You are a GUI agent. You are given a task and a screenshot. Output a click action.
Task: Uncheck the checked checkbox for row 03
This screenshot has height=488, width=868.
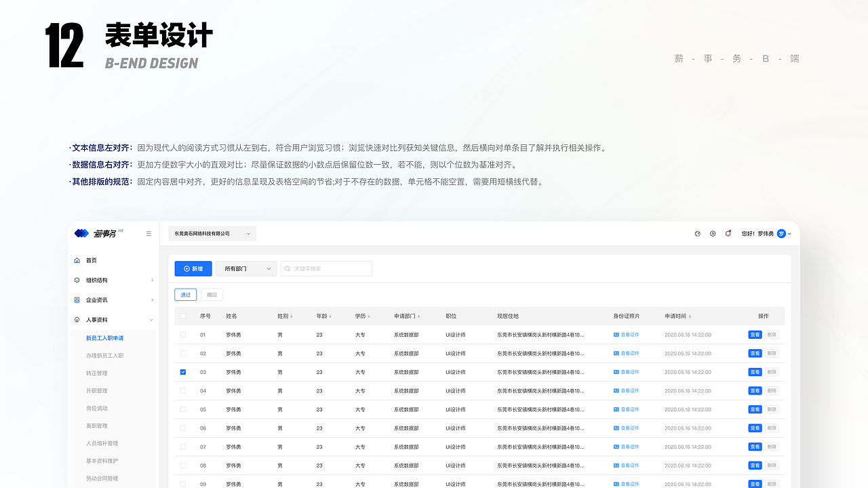click(x=183, y=372)
